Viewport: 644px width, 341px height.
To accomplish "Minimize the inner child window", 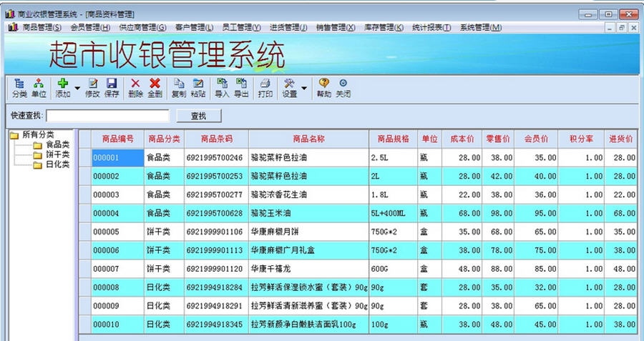I will [610, 28].
